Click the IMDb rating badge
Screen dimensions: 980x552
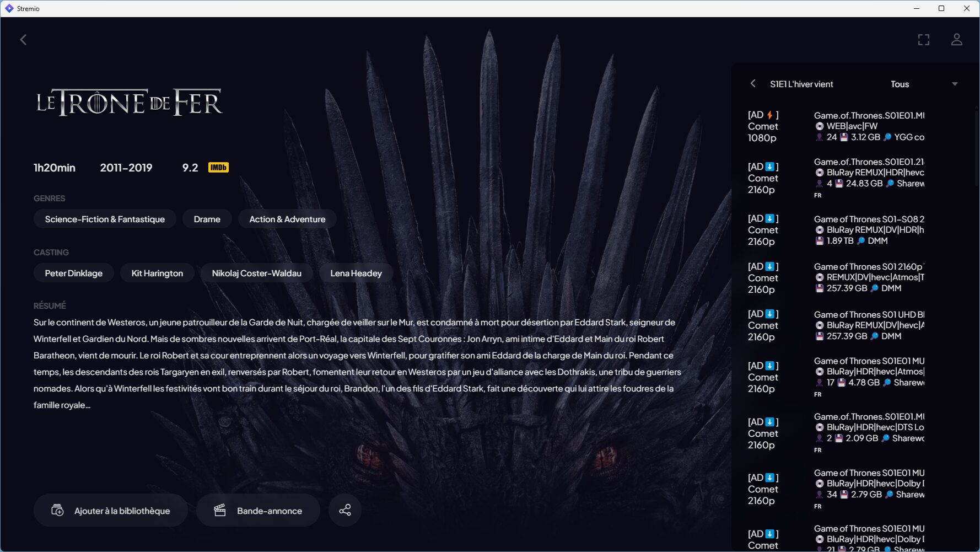(218, 167)
